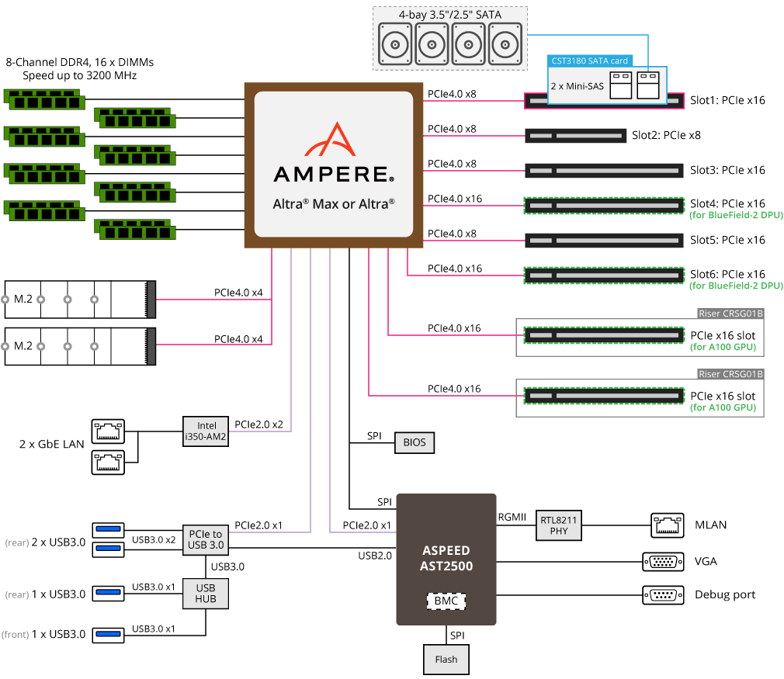Click the upper riser A100 GPU slot graphic
Screen dimensions: 784x679
pos(604,335)
